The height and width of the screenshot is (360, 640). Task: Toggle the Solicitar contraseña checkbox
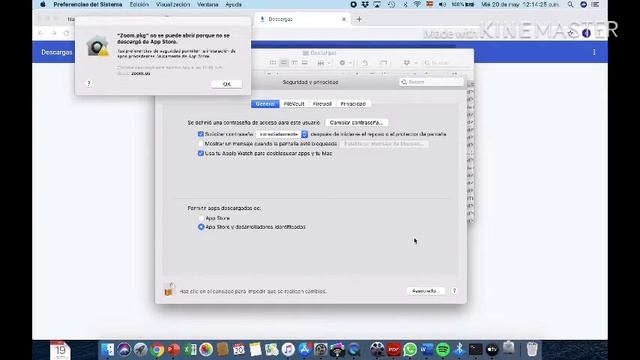point(200,134)
